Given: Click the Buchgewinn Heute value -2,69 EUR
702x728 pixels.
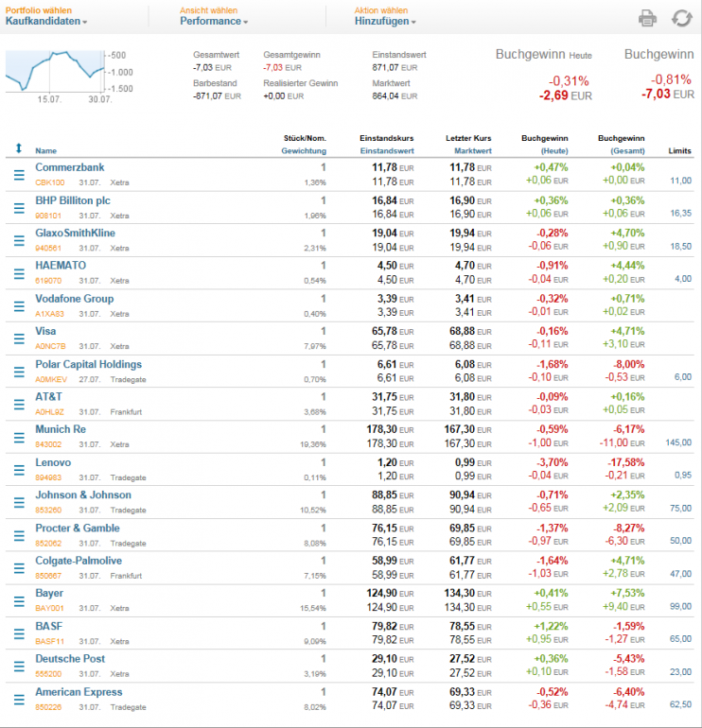Looking at the screenshot, I should pos(566,95).
